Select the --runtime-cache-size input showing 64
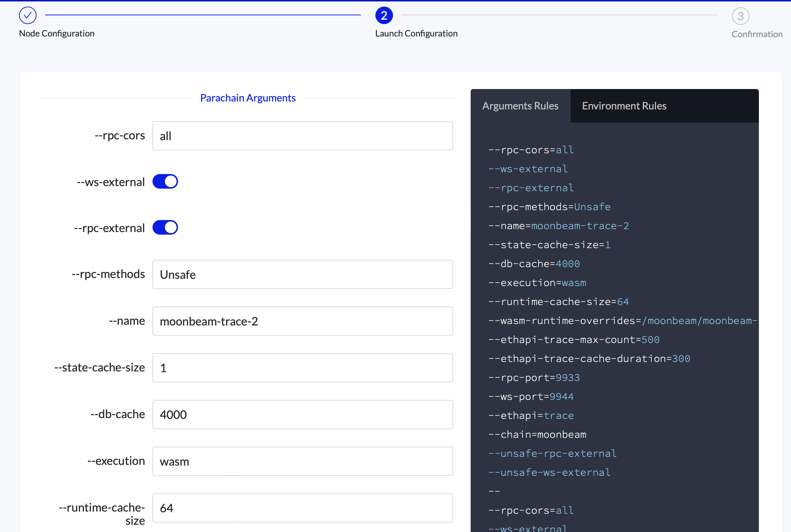This screenshot has height=532, width=791. [302, 508]
